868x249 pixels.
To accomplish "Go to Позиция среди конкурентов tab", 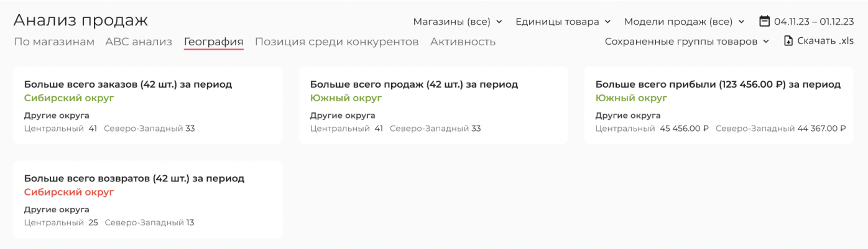I will tap(337, 42).
